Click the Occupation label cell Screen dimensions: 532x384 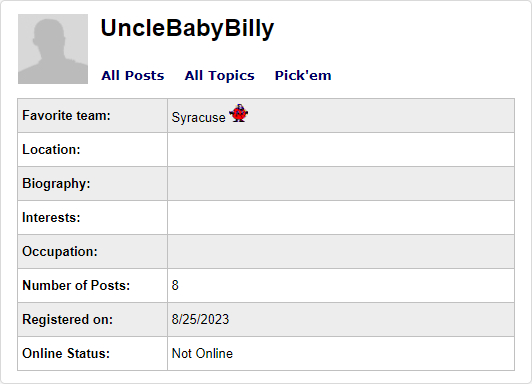tap(92, 251)
